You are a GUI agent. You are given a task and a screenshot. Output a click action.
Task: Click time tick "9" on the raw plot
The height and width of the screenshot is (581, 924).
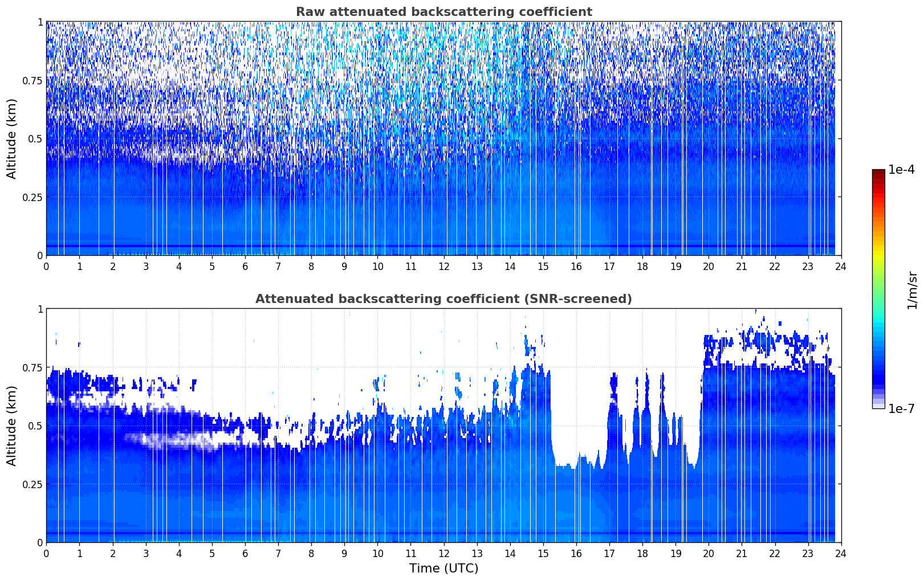click(x=344, y=266)
